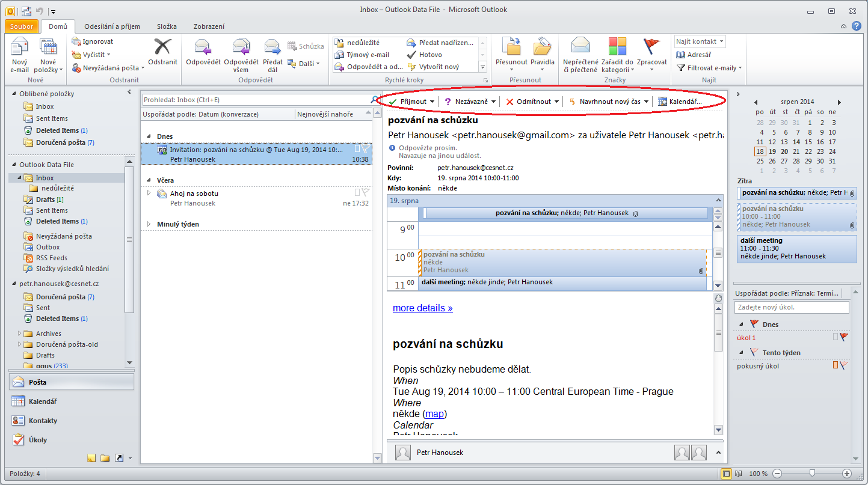The width and height of the screenshot is (868, 485).
Task: Mark message Nepřečtené či přečtené
Action: click(x=580, y=56)
